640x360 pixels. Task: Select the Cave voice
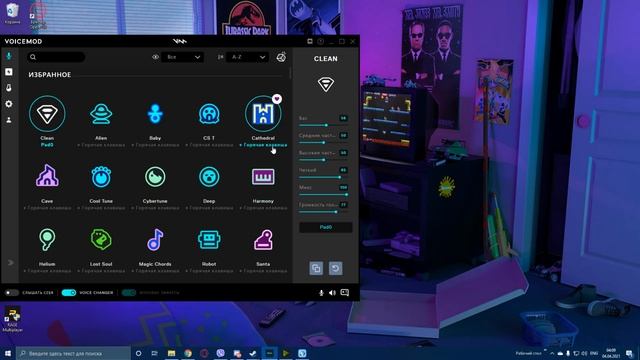point(47,177)
